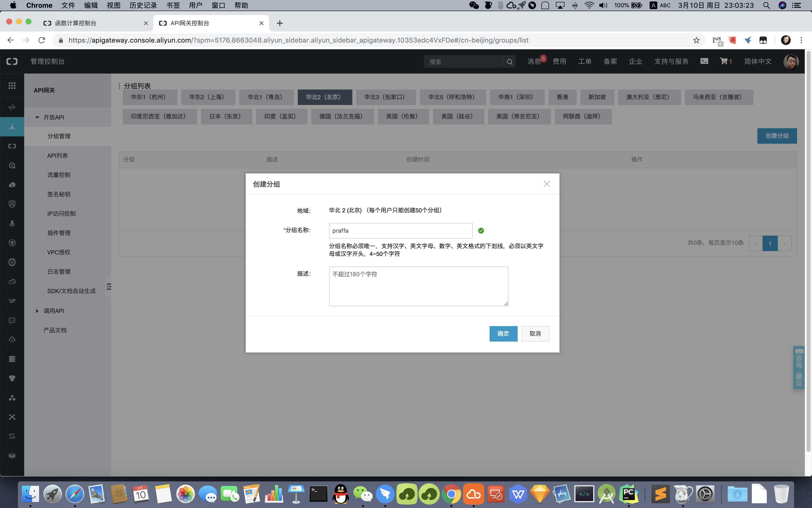Open the products grid icon in left rail
The image size is (812, 508).
[12, 86]
